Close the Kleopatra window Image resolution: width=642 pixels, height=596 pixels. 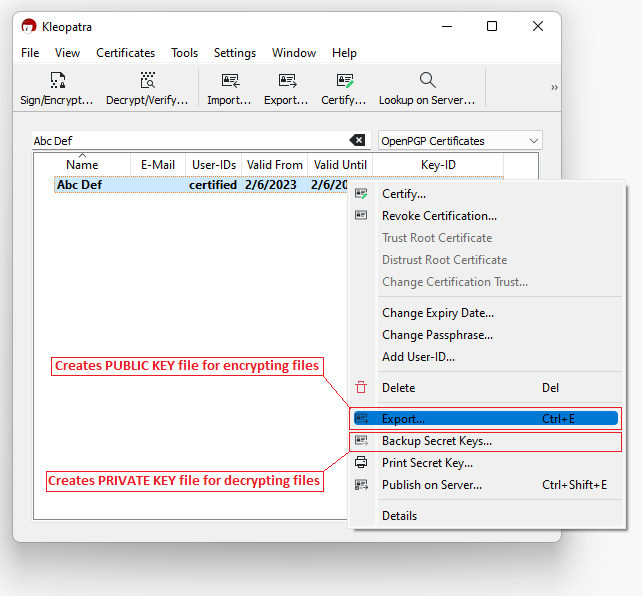coord(538,27)
